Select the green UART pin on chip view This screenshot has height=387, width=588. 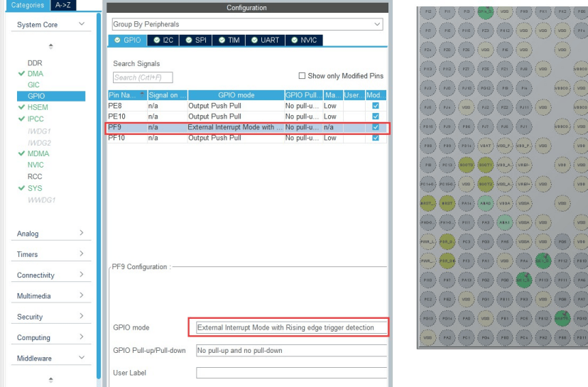tap(562, 318)
